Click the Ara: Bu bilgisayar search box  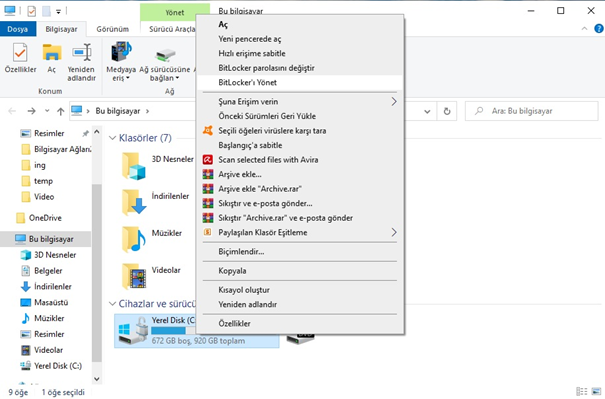pos(531,111)
